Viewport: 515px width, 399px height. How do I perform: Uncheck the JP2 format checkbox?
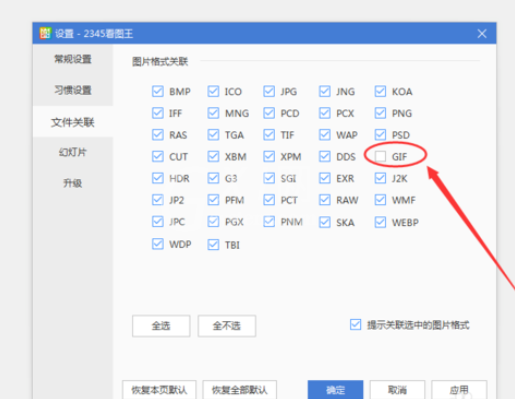click(158, 200)
